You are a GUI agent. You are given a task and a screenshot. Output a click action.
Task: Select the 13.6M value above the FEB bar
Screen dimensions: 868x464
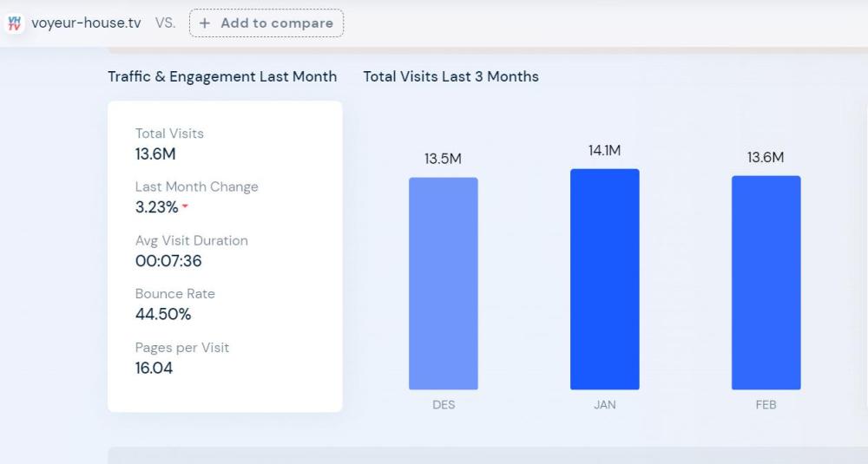[x=766, y=157]
